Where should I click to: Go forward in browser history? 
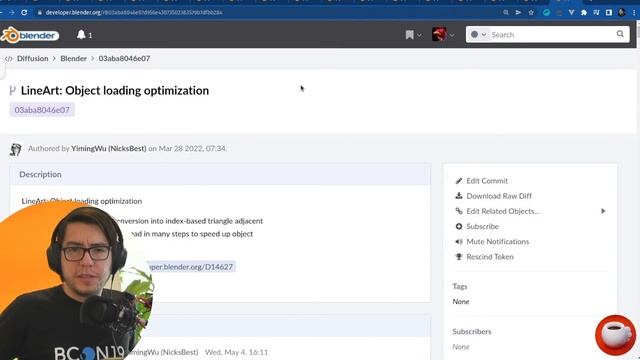pyautogui.click(x=11, y=13)
